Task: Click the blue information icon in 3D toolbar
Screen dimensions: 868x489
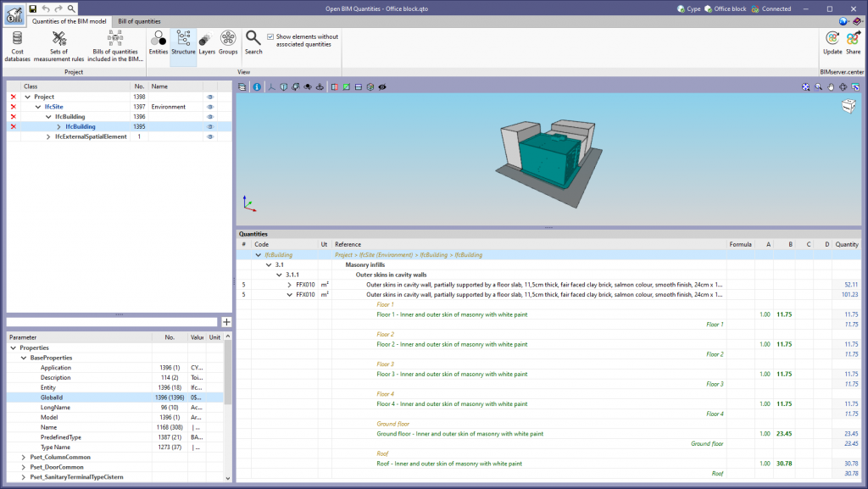Action: (x=256, y=86)
